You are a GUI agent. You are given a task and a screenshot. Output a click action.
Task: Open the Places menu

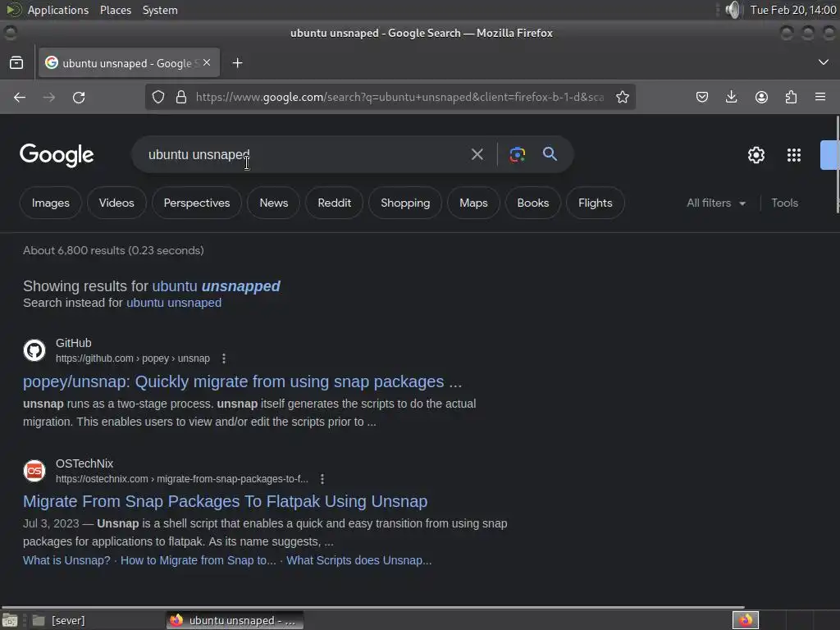116,10
